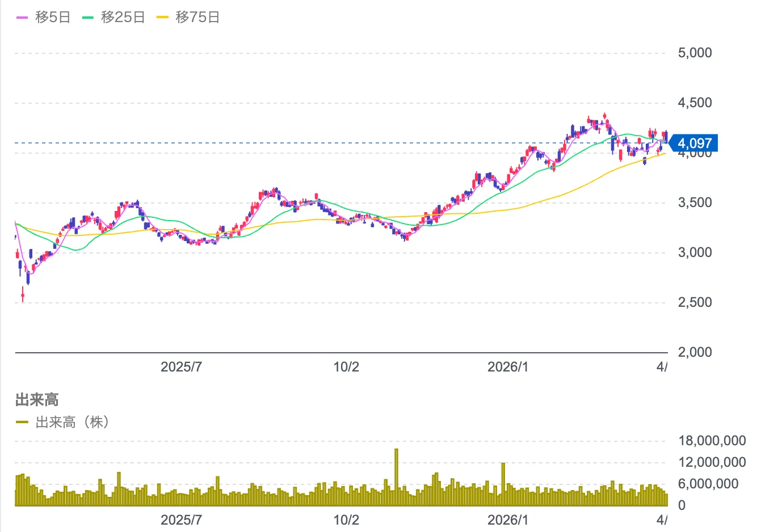
Task: Select the 10/2 date label on price axis
Action: (346, 366)
